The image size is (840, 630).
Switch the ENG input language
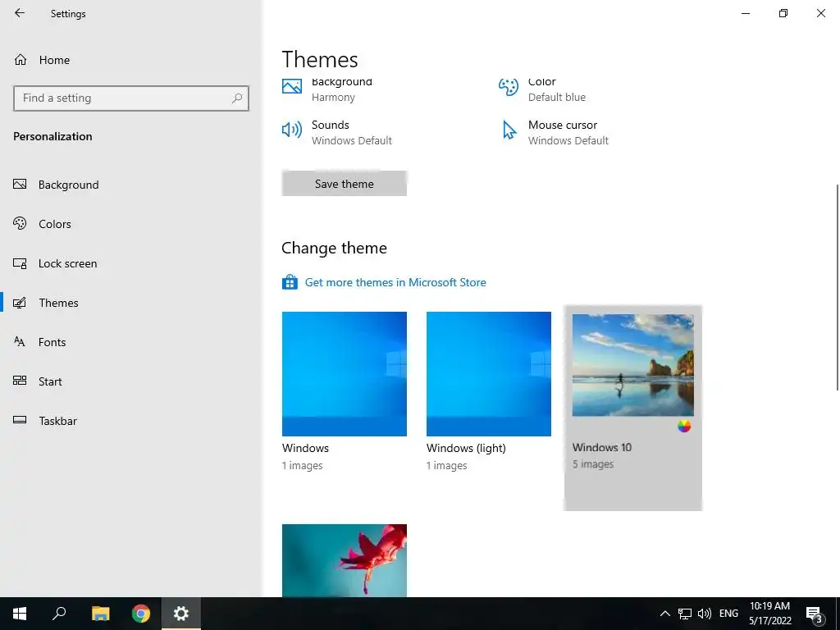728,614
